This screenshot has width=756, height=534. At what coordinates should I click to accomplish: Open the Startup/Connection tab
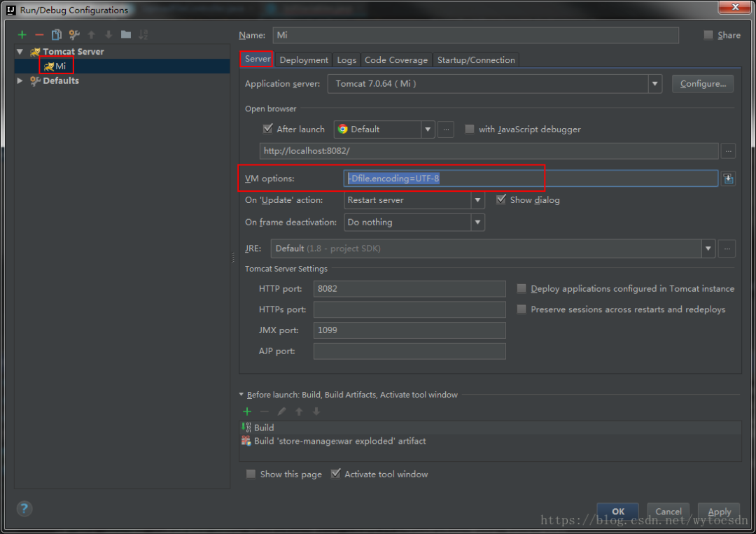point(476,60)
